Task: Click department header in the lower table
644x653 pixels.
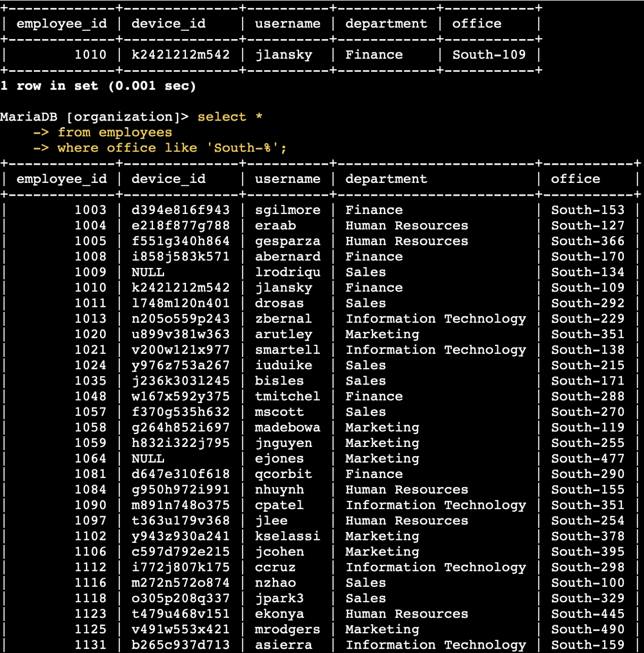Action: (386, 179)
